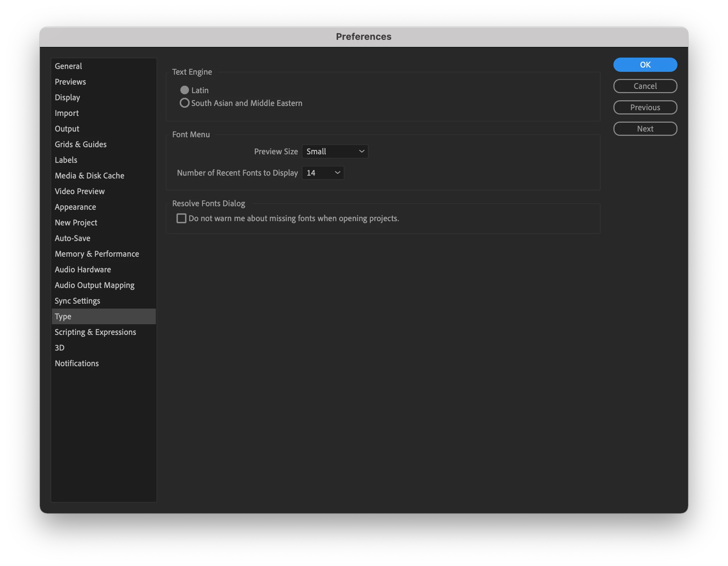The height and width of the screenshot is (566, 728).
Task: Open the 3D preferences category
Action: pyautogui.click(x=59, y=348)
